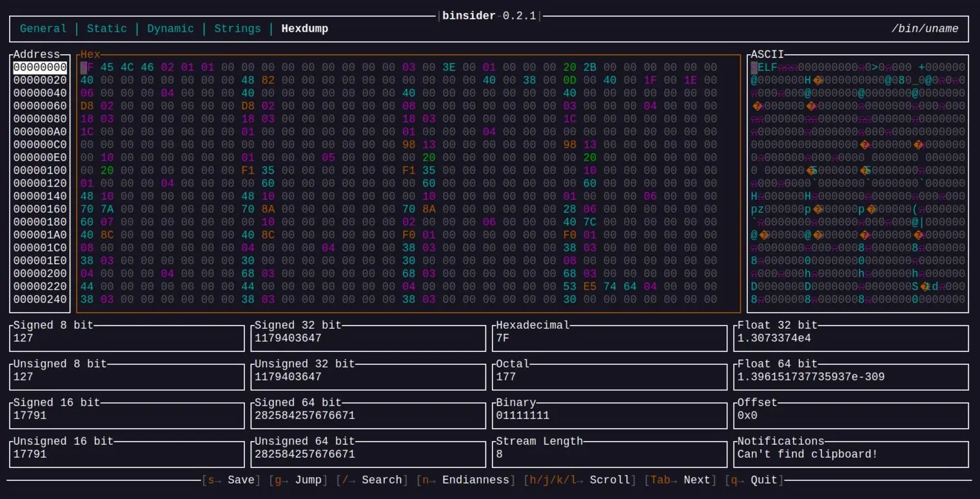Click ELF text in ASCII pane
The image size is (980, 499).
coord(767,67)
